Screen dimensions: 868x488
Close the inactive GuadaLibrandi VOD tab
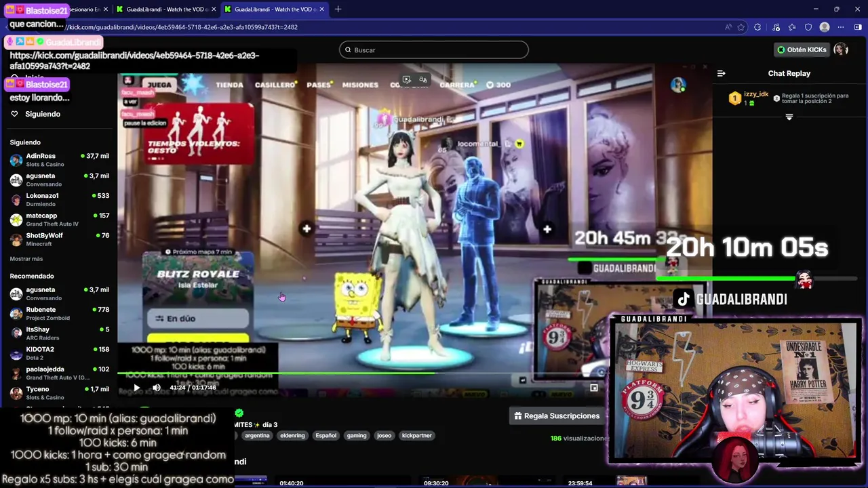pos(213,9)
